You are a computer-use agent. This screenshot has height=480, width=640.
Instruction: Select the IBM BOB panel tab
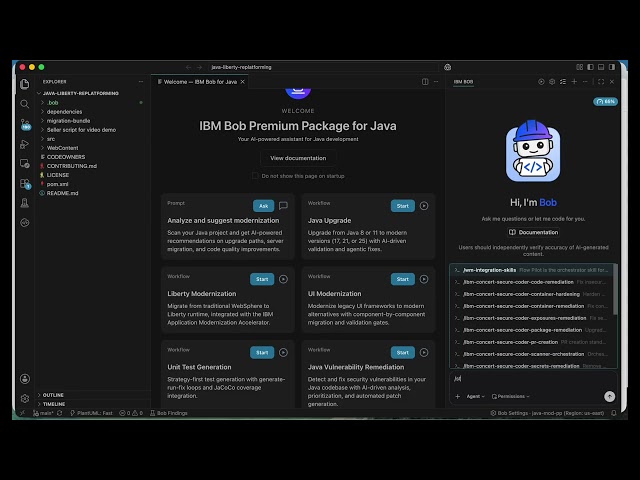coord(463,82)
